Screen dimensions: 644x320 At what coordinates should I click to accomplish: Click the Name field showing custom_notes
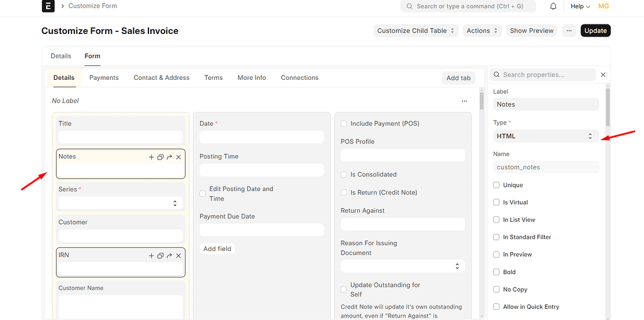click(546, 167)
